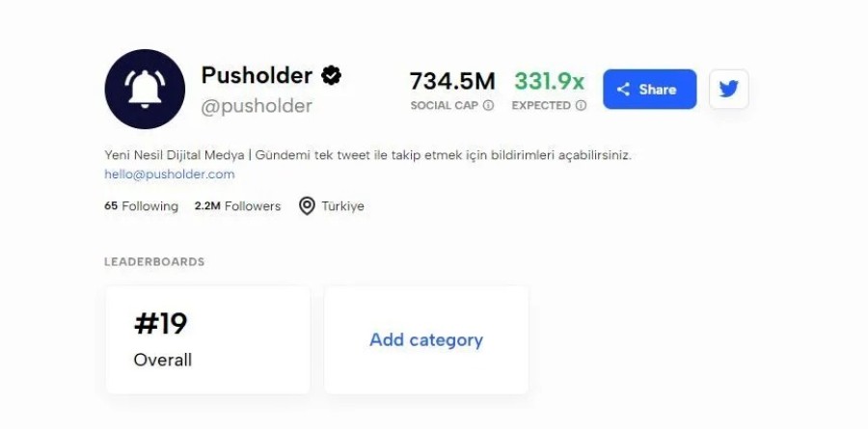Click the Pusholder profile name
This screenshot has height=429, width=868.
point(257,75)
